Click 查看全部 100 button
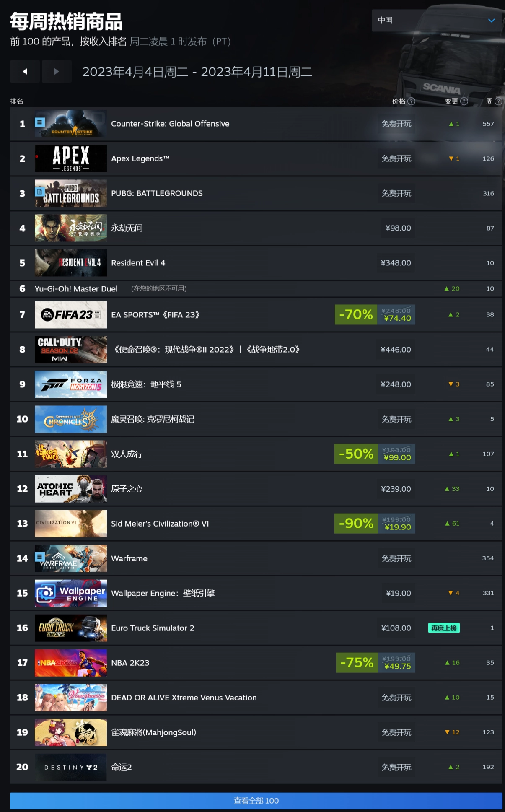 [256, 801]
